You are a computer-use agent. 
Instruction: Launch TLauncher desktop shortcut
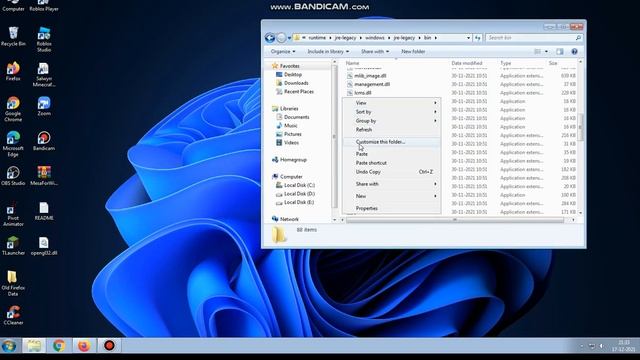(x=13, y=245)
